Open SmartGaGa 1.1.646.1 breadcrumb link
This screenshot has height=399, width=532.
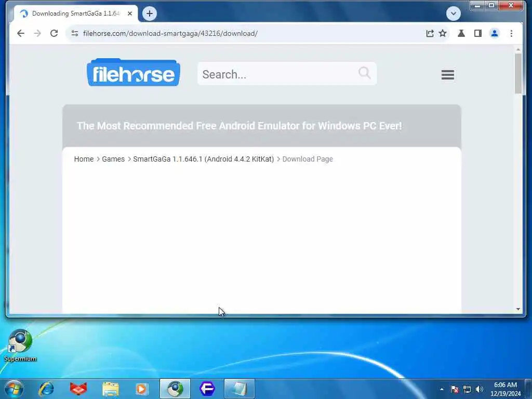click(x=204, y=159)
